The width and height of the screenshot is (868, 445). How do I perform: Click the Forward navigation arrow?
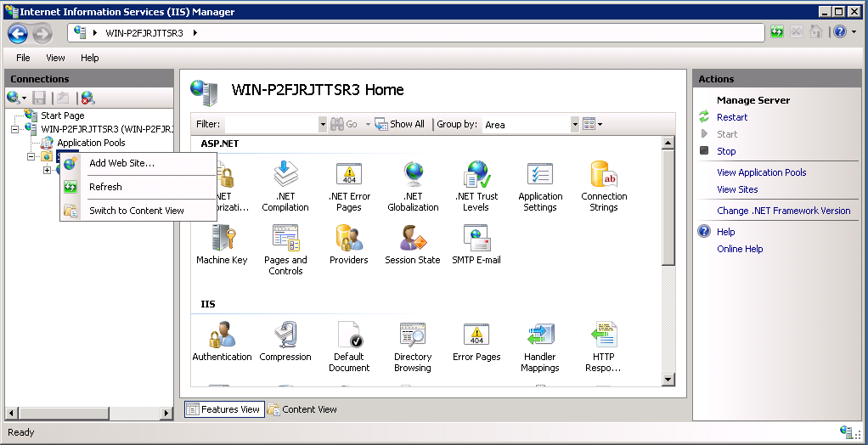[42, 33]
